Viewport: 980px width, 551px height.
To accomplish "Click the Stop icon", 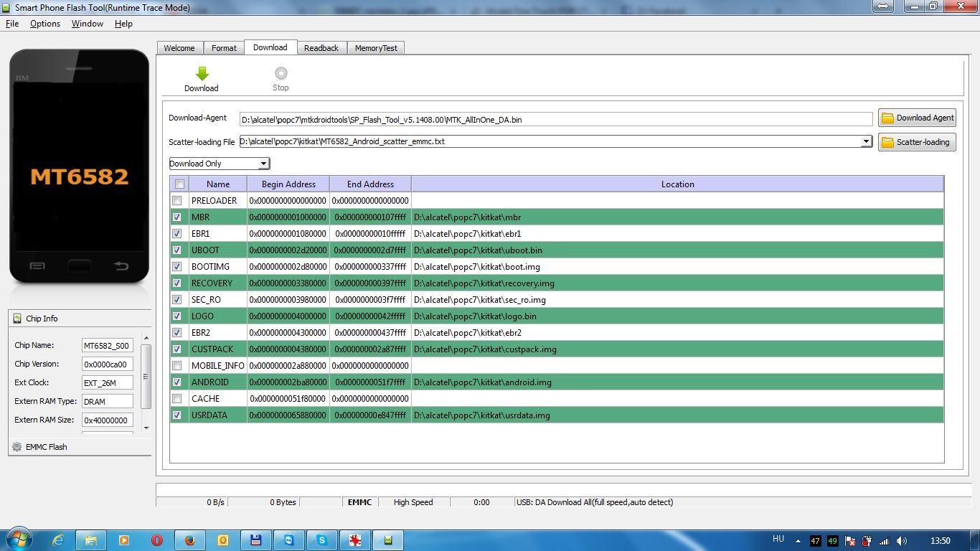I will [281, 73].
